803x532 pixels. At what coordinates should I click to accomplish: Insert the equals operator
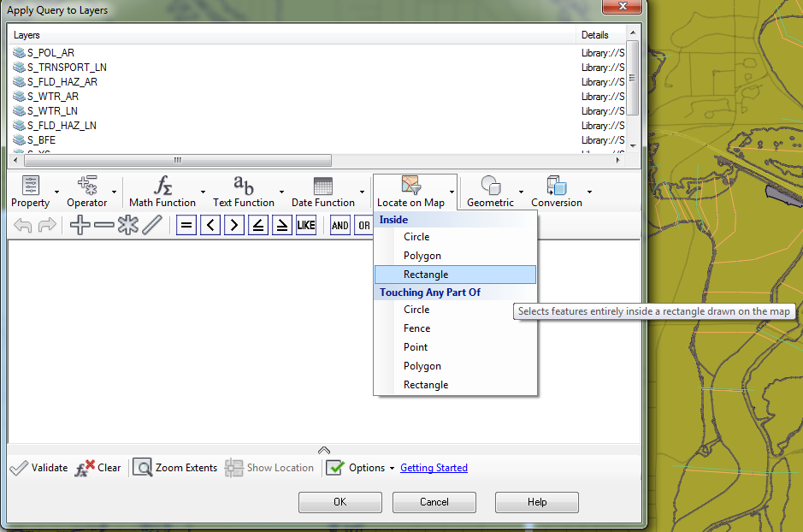coord(186,225)
